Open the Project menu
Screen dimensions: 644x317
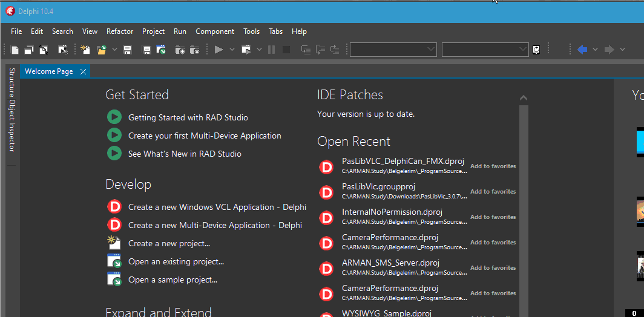(153, 31)
